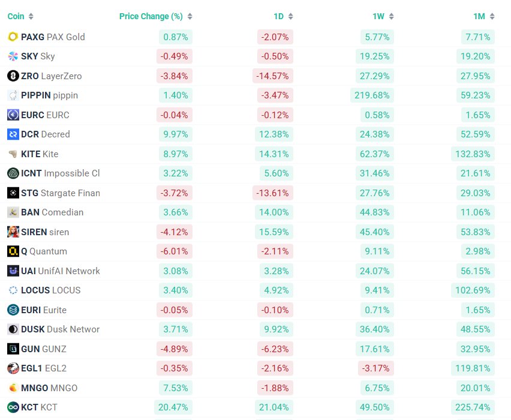Image resolution: width=511 pixels, height=420 pixels.
Task: Click the LayerZero ZRO coin icon
Action: click(13, 76)
